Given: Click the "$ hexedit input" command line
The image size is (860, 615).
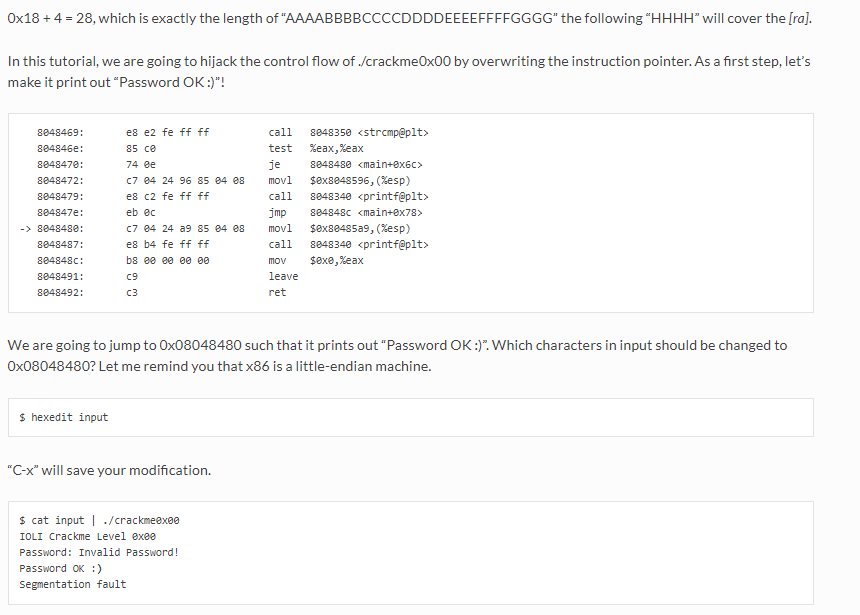Looking at the screenshot, I should coord(64,417).
